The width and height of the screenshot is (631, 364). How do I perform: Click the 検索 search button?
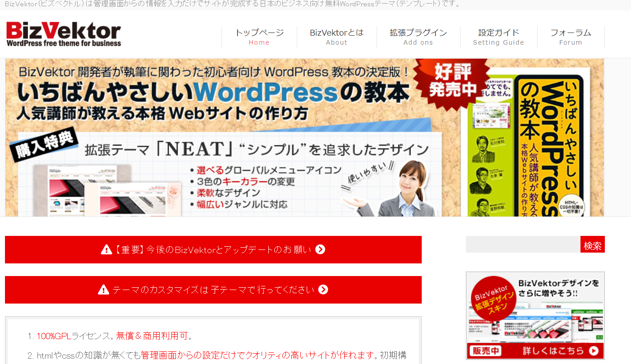593,244
